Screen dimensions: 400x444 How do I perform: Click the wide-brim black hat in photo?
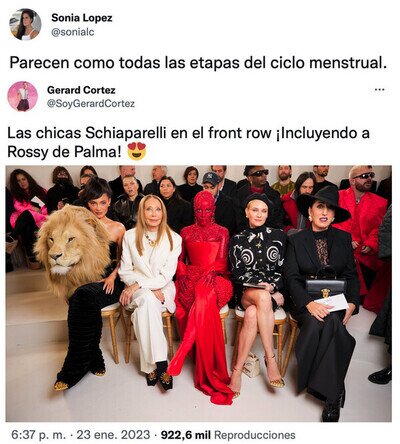[323, 204]
